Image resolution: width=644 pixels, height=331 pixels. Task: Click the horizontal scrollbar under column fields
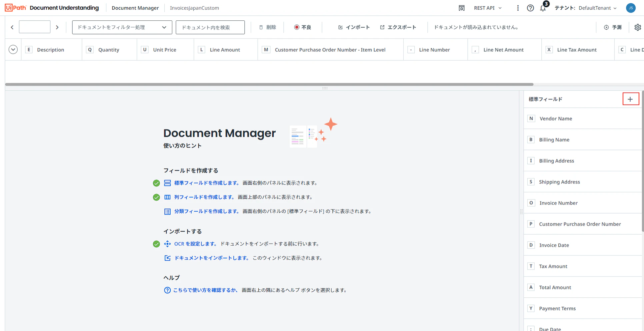point(269,84)
